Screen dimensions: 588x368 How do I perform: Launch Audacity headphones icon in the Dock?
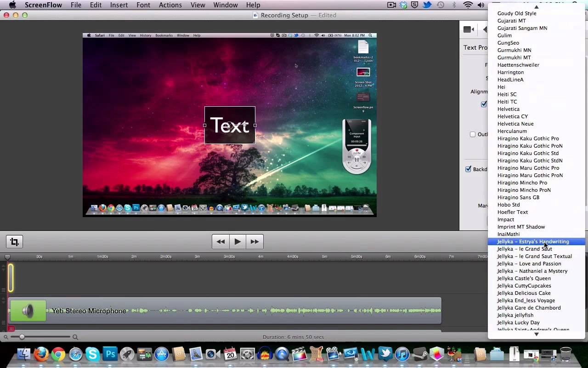coord(265,354)
